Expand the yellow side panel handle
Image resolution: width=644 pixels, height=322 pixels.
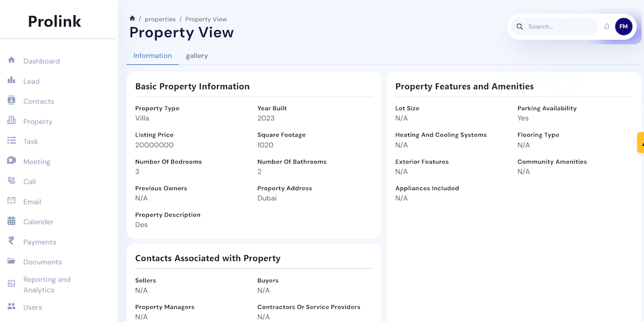tap(640, 143)
